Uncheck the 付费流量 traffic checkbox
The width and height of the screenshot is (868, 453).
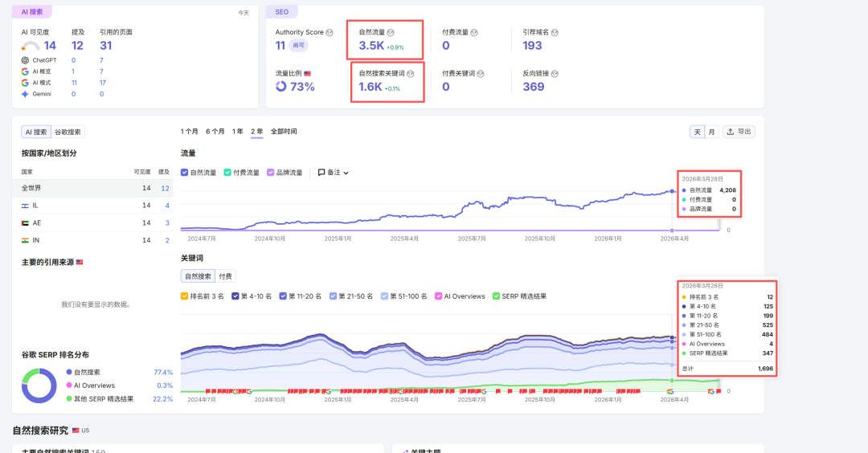227,173
